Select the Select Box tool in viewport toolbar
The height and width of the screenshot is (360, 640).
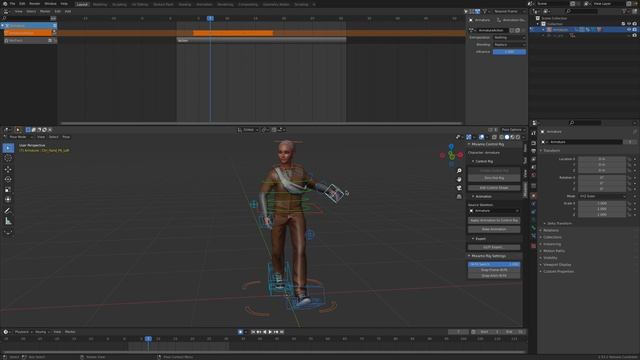point(8,148)
